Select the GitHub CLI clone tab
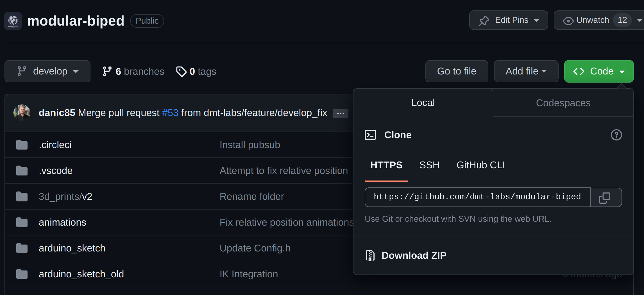This screenshot has height=295, width=644. [480, 165]
